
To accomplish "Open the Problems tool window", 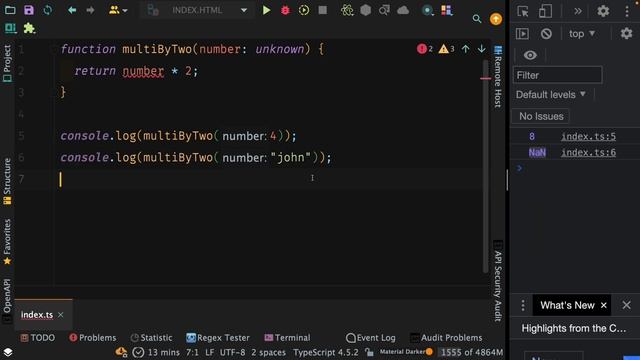I will 93,338.
